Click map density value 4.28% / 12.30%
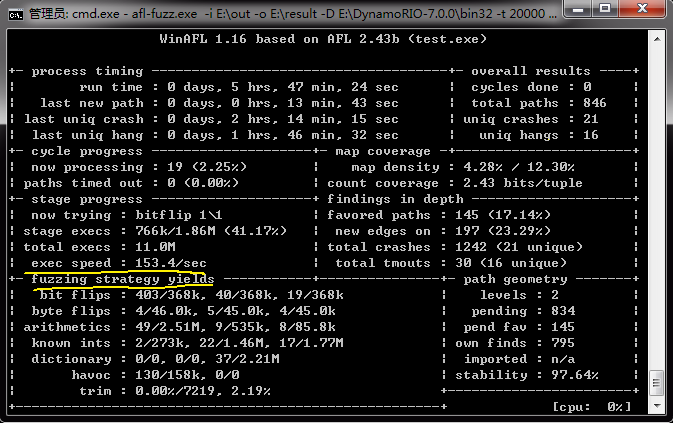Image resolution: width=673 pixels, height=423 pixels. 519,167
